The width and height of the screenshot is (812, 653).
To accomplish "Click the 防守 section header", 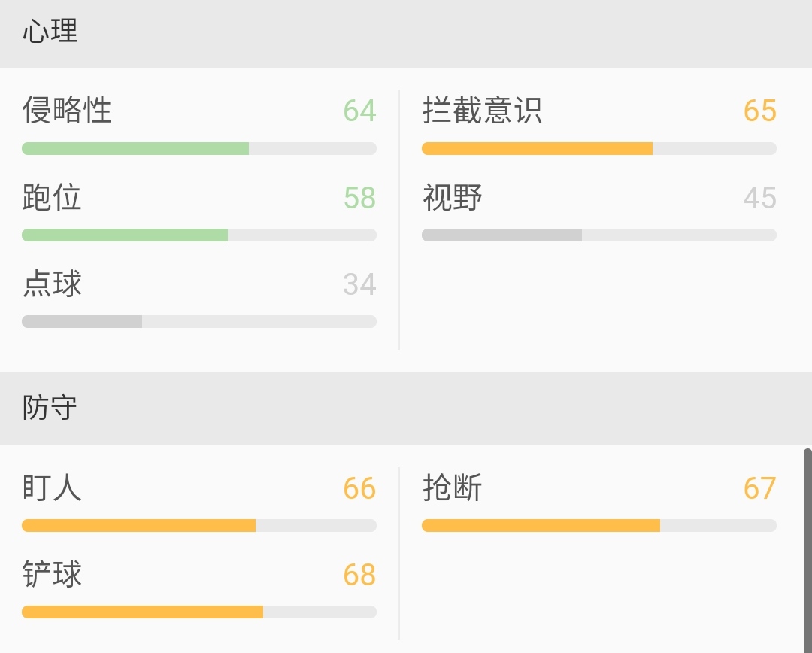I will (x=49, y=407).
